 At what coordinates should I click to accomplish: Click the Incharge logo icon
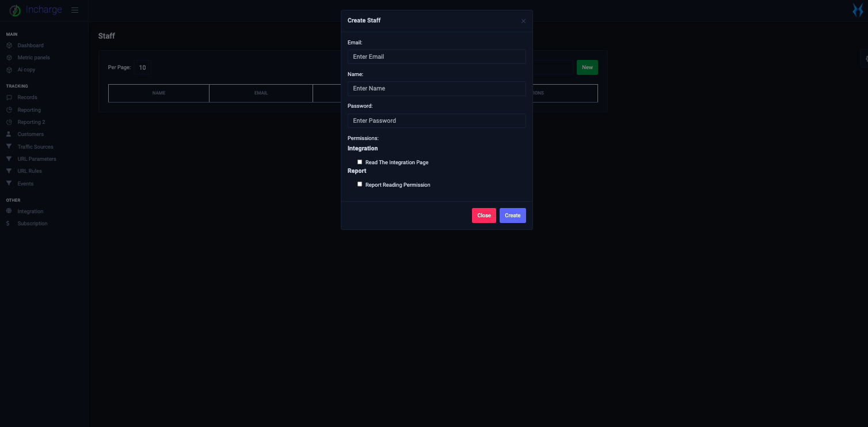[15, 10]
